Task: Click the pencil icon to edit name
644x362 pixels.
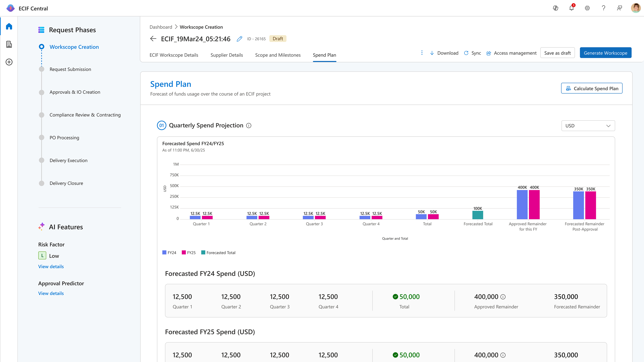Action: tap(239, 39)
